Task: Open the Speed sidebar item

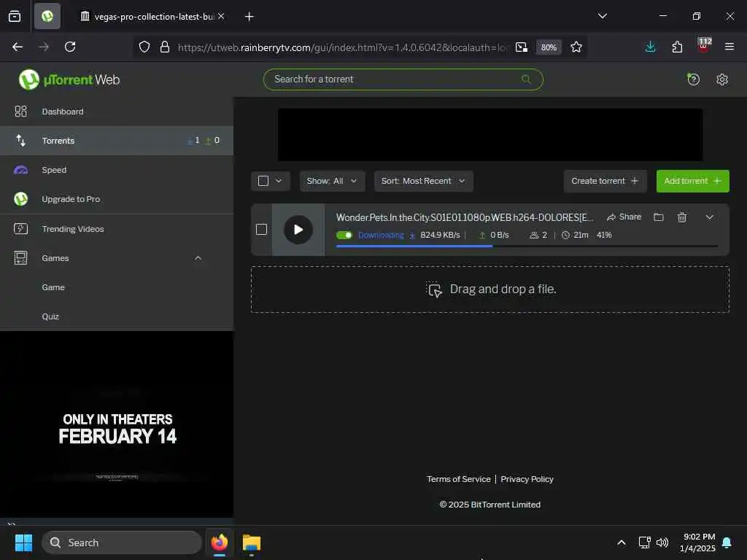Action: [x=117, y=170]
